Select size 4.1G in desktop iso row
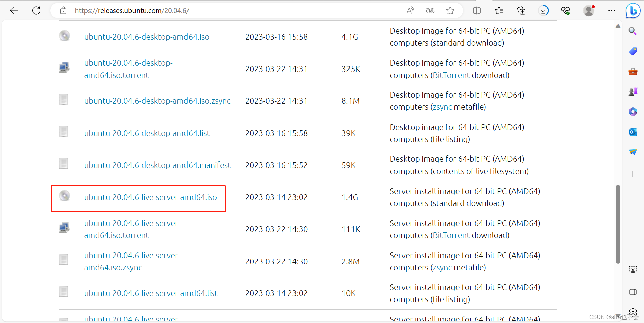644x323 pixels. [x=350, y=37]
